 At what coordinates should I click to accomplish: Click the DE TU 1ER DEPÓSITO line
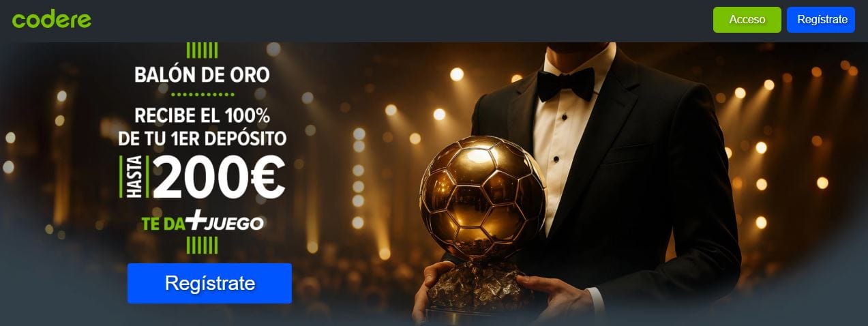tap(202, 139)
